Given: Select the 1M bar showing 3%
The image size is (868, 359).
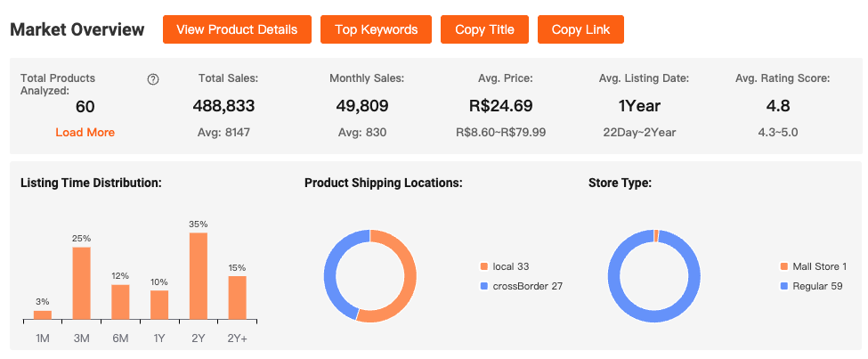Looking at the screenshot, I should [x=43, y=314].
